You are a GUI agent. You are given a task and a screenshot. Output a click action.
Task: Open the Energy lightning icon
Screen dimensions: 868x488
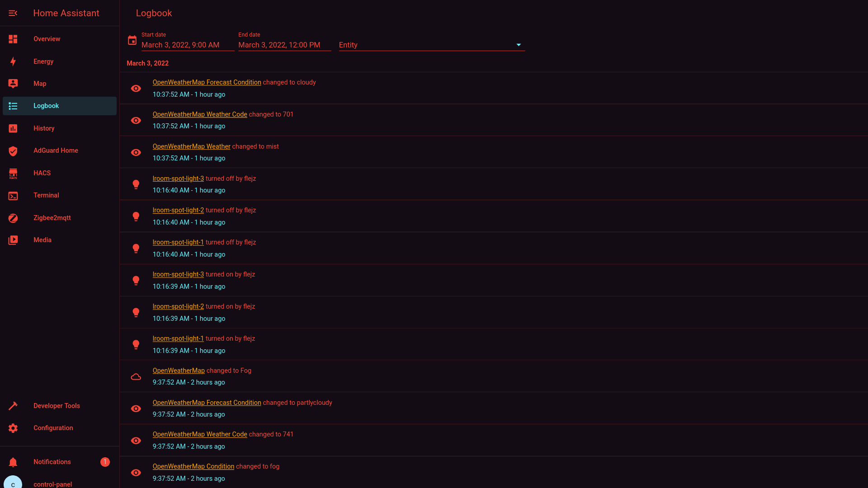coord(13,61)
